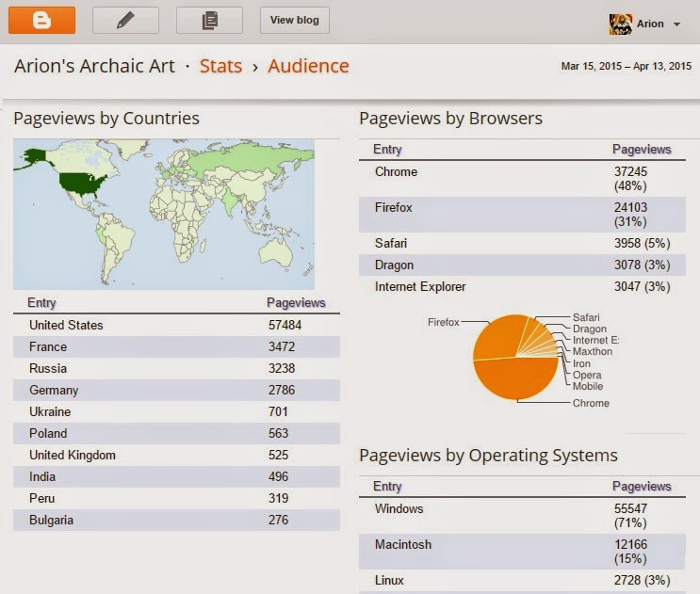The width and height of the screenshot is (700, 594).
Task: Click the Maxthon pie chart label
Action: [x=593, y=351]
